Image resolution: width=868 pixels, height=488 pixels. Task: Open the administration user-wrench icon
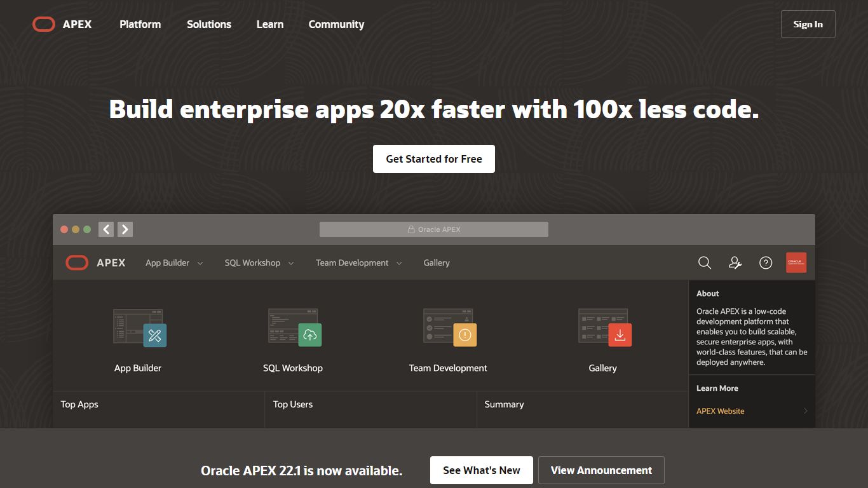coord(735,262)
